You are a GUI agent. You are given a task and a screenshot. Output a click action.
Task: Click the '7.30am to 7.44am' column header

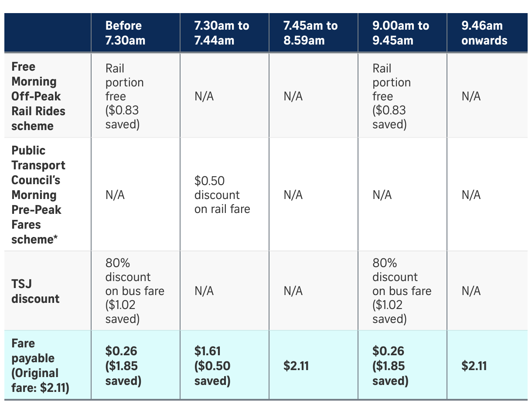(x=222, y=33)
